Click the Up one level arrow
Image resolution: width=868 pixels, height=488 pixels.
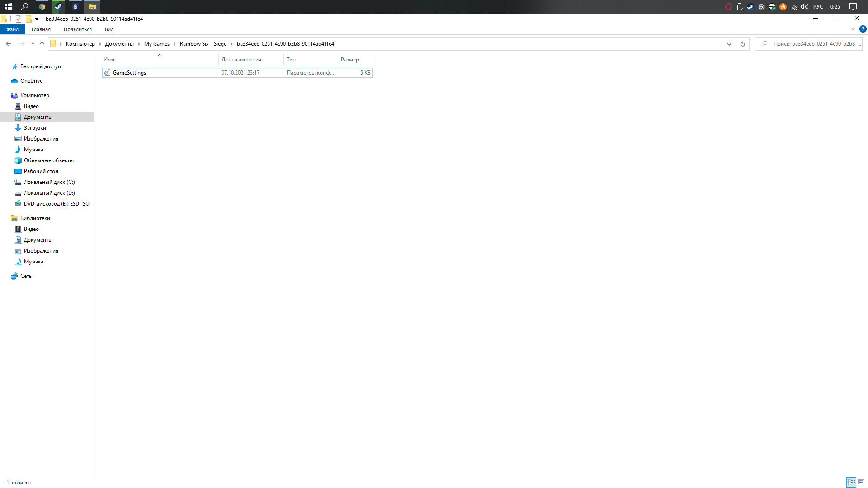pos(42,44)
